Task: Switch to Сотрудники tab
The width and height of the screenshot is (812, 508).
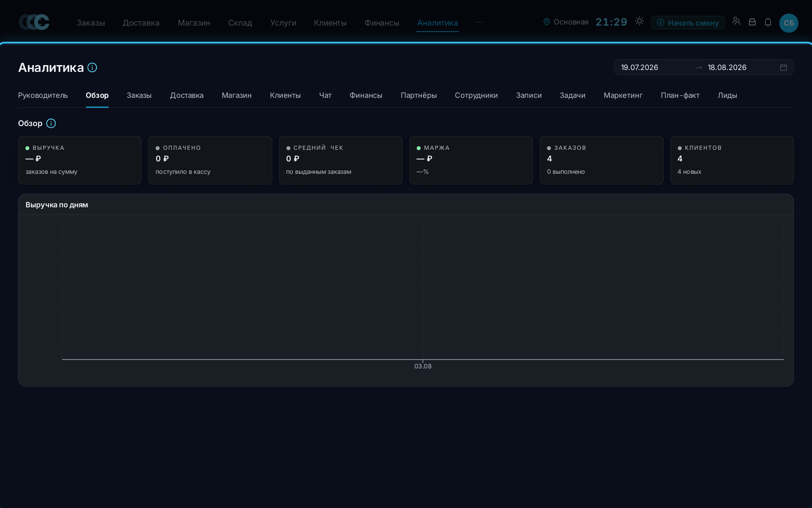Action: pos(476,95)
